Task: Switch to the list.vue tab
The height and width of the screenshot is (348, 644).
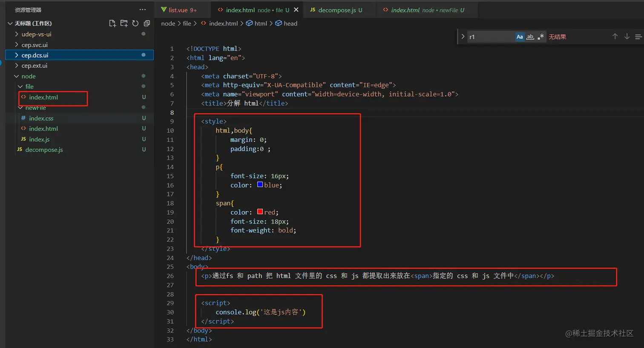Action: 183,10
